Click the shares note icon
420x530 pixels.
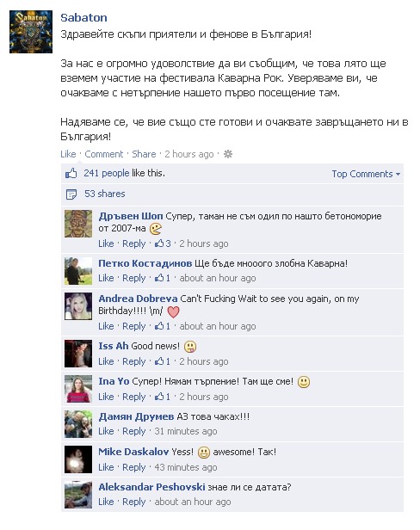[71, 194]
